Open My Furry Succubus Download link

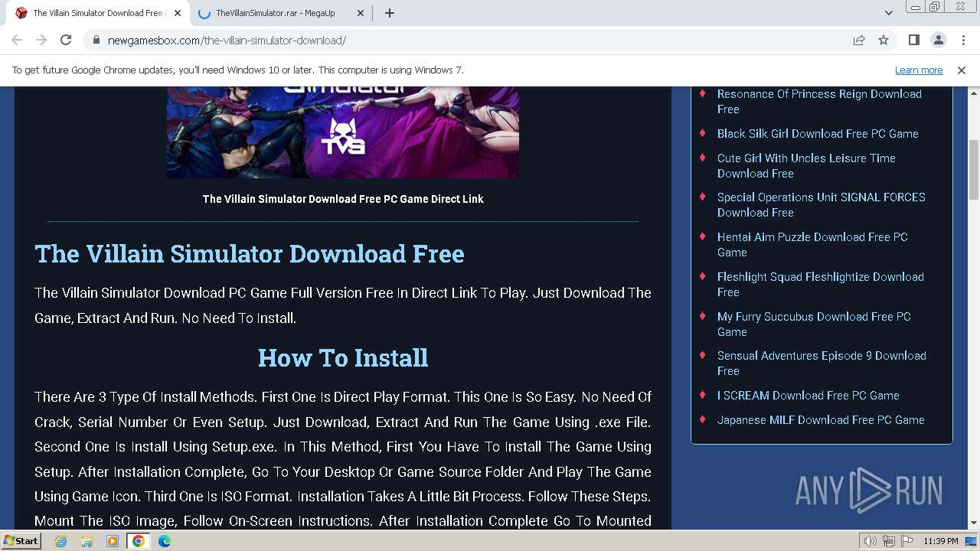point(814,324)
